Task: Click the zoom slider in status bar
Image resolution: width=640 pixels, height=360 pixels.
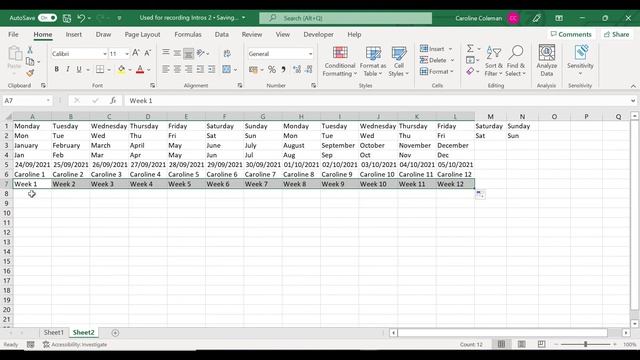Action: click(585, 344)
